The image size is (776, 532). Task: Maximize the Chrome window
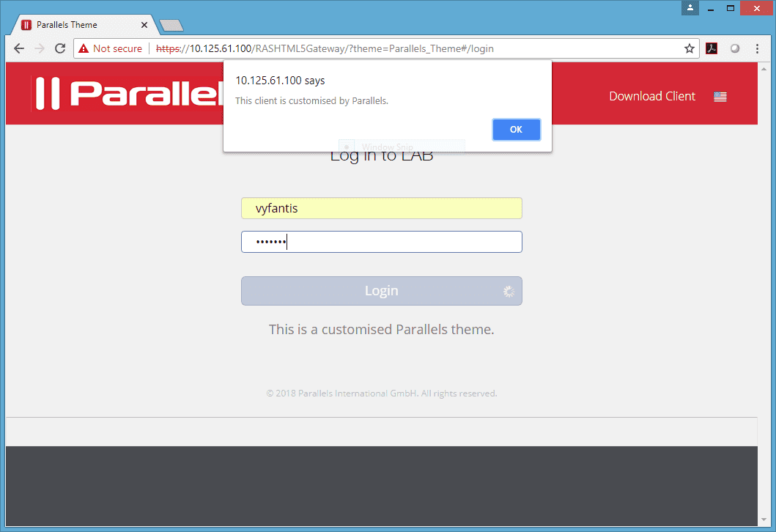pos(731,8)
